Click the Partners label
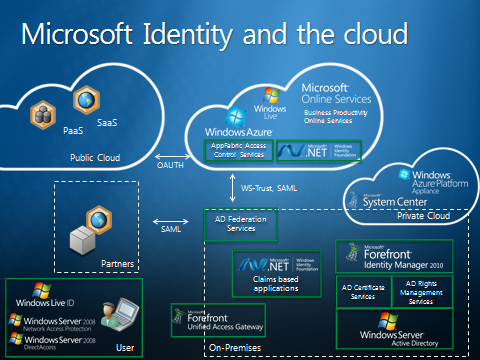 click(x=117, y=264)
